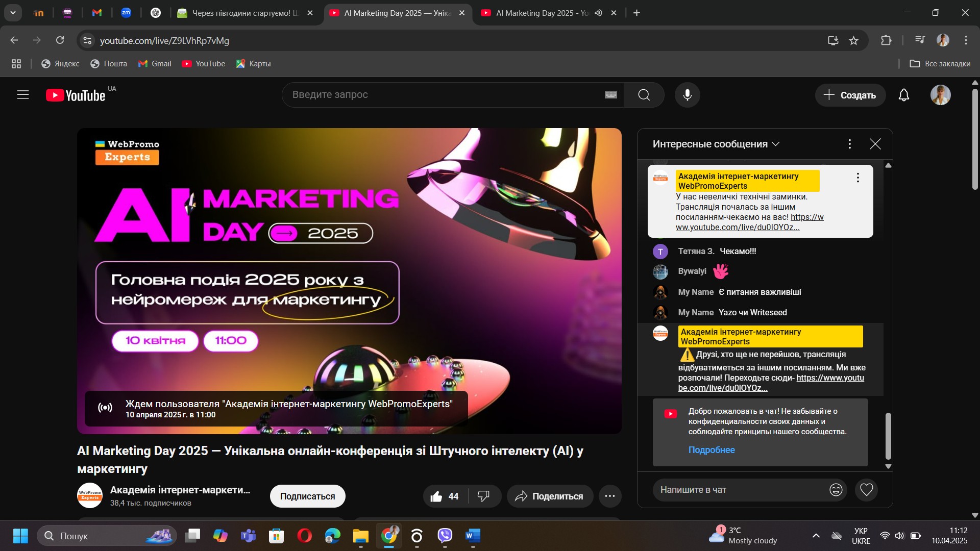Open the YouTube bookmark in bookmarks bar
The height and width of the screenshot is (551, 980).
(x=203, y=64)
